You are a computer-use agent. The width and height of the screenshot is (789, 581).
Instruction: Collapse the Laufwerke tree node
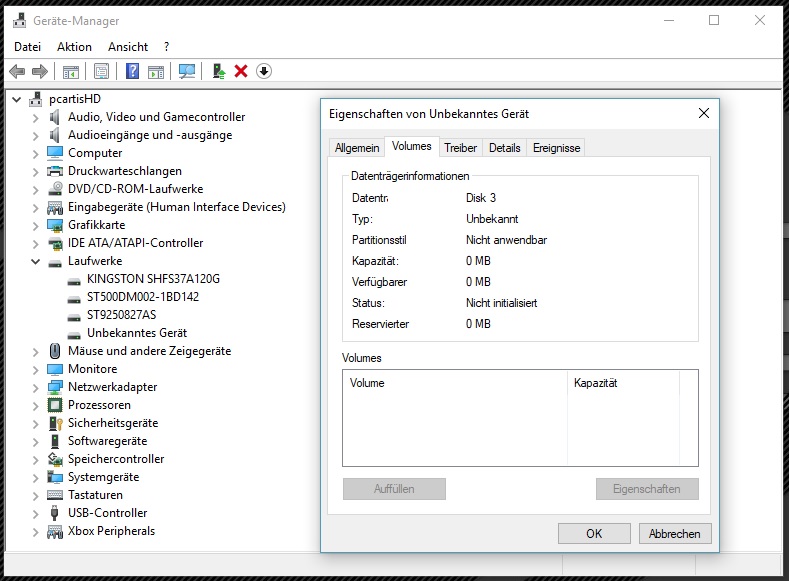[36, 262]
